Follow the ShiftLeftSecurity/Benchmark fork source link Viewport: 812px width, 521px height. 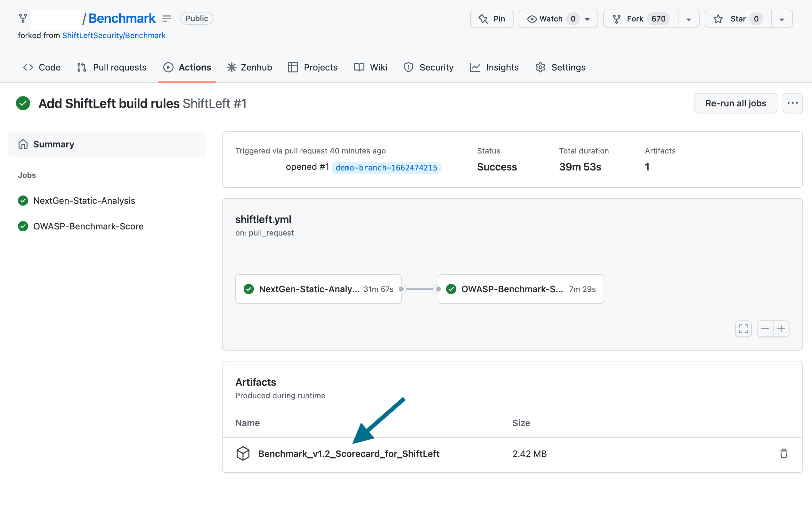(x=114, y=36)
